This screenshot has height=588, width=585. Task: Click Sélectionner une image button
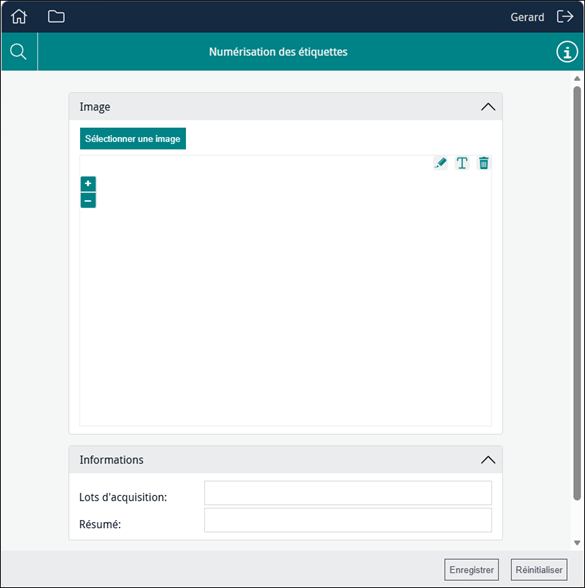(x=133, y=139)
